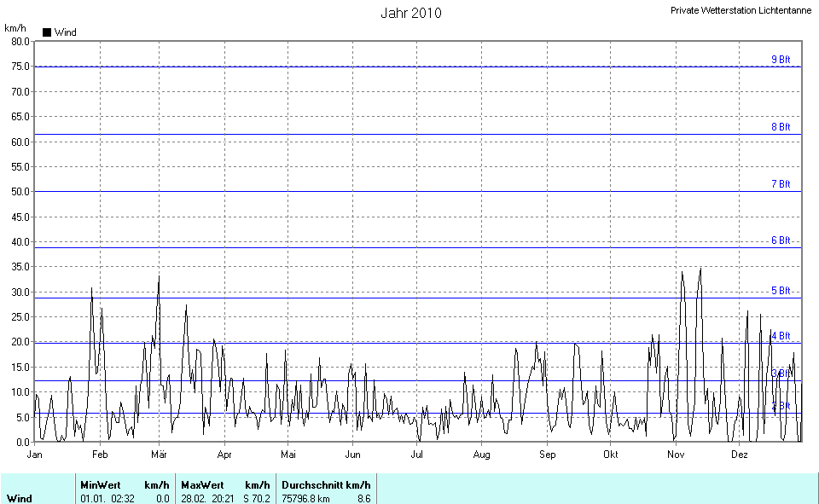819x504 pixels.
Task: Select the Durchschnitt km/h column header
Action: pos(326,484)
